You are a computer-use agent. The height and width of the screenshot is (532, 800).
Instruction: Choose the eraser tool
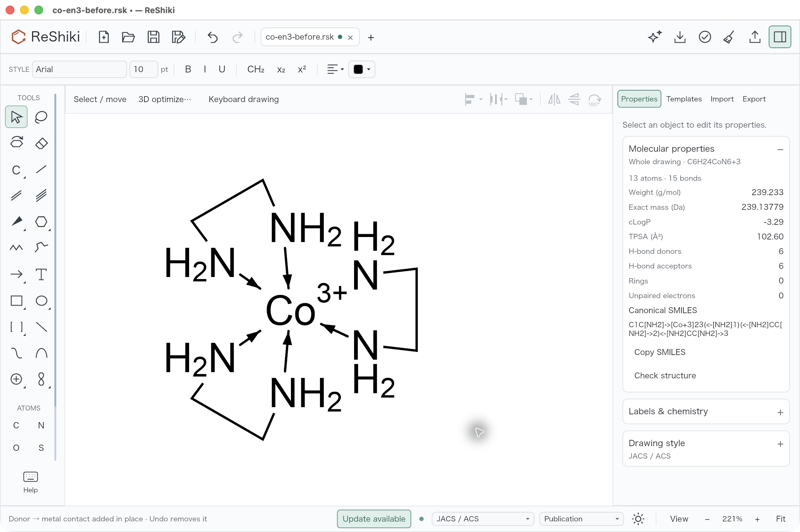(41, 143)
